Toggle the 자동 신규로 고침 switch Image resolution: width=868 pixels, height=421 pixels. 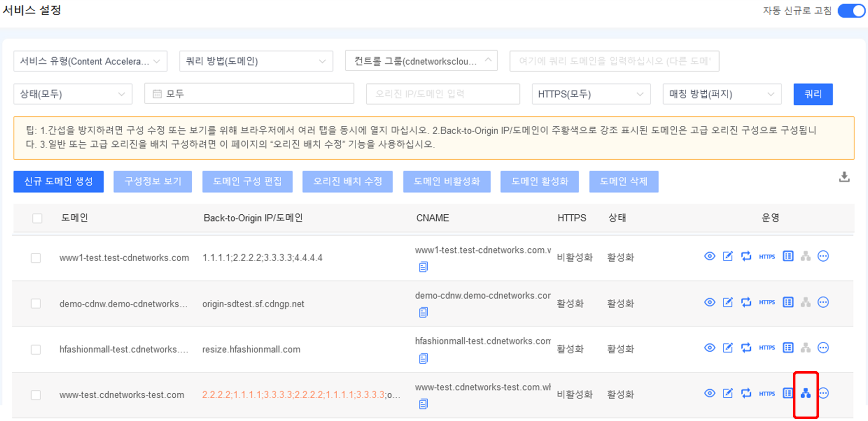[851, 11]
